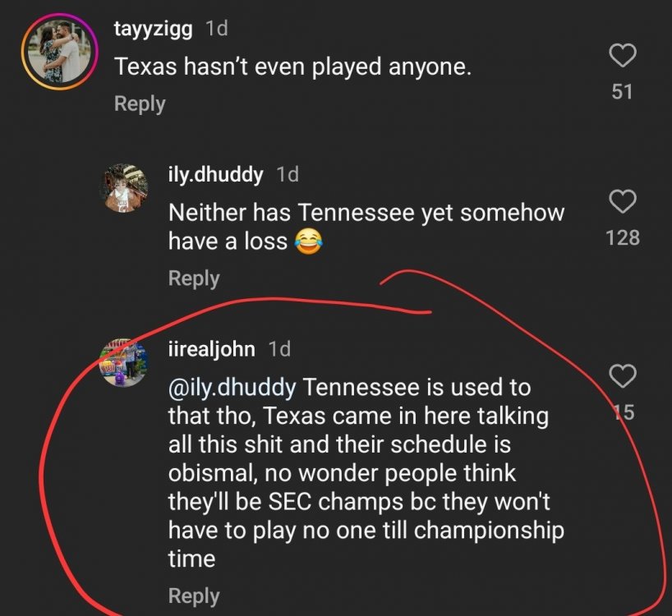The image size is (672, 616).
Task: Click the heart icon on ily.dhuddy's comment
Action: click(x=624, y=201)
